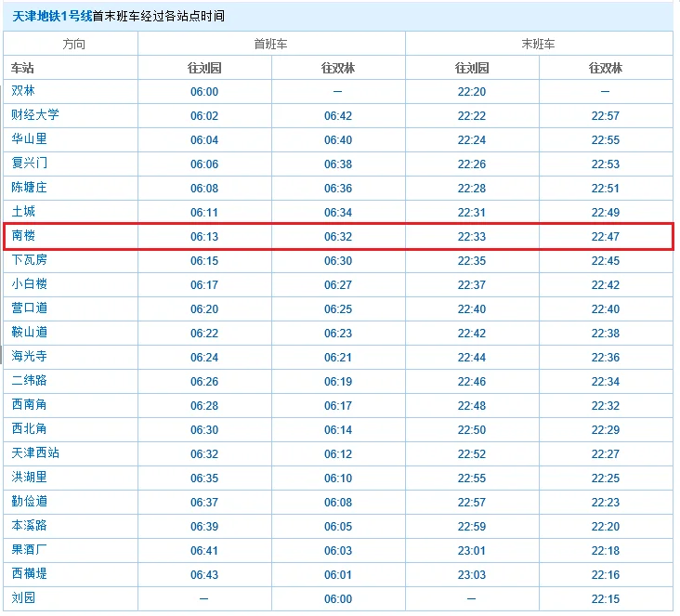Click 22:20 last train time at 双林

point(472,92)
